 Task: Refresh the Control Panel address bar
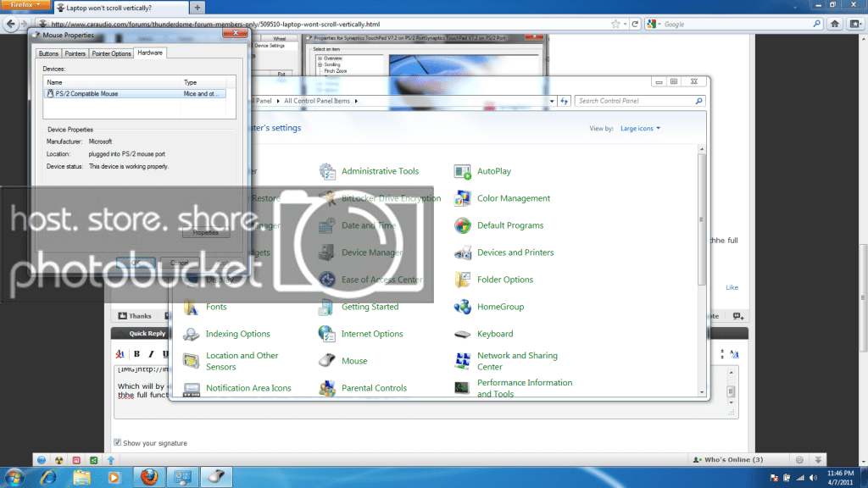click(x=564, y=102)
